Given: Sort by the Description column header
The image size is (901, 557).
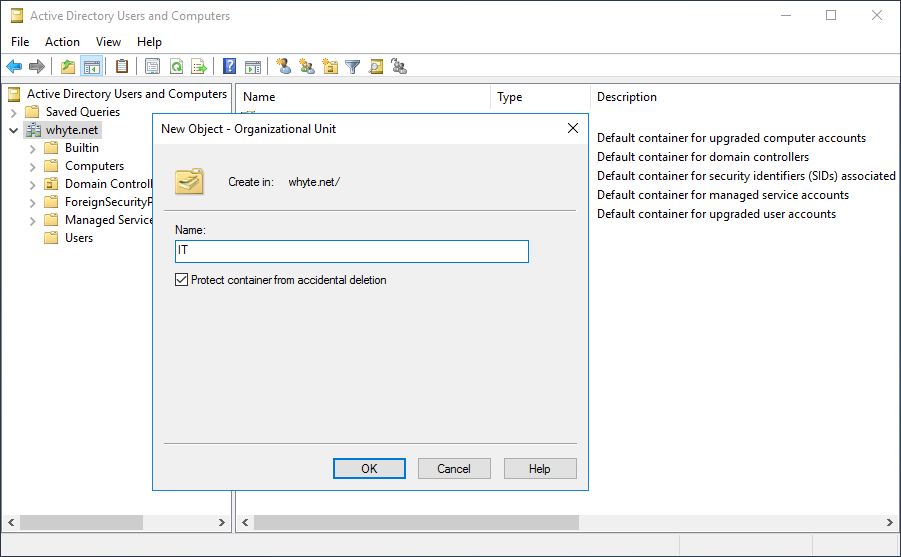Looking at the screenshot, I should point(745,97).
